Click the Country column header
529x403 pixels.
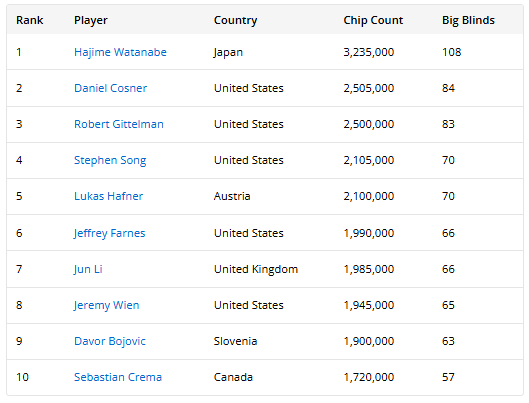[235, 21]
